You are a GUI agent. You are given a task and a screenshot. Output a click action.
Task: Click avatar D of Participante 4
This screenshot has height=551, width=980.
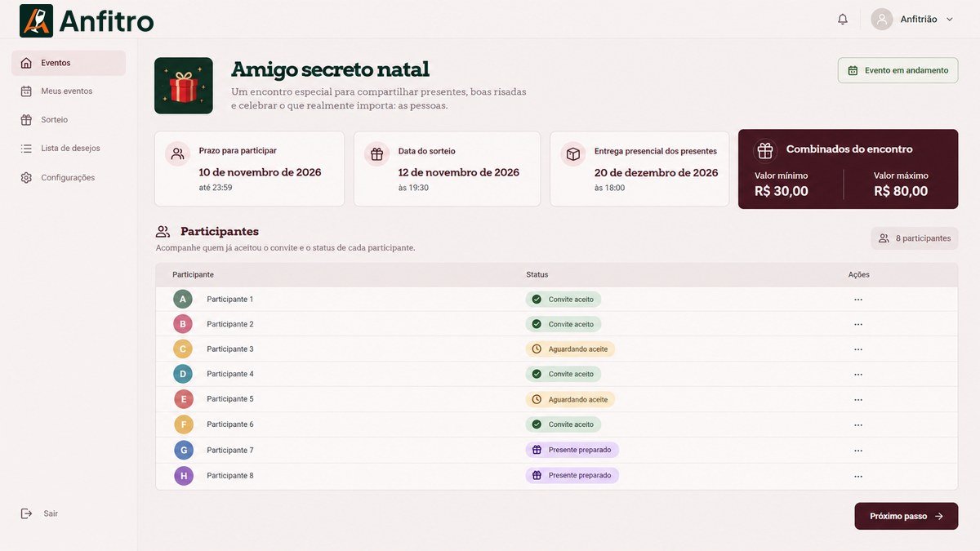tap(183, 374)
